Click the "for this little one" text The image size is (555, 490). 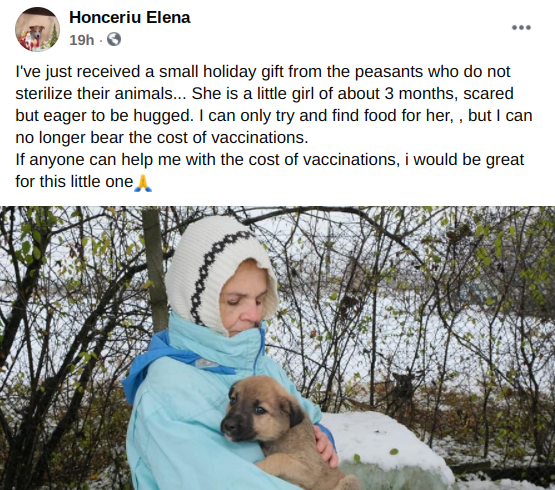pyautogui.click(x=74, y=182)
